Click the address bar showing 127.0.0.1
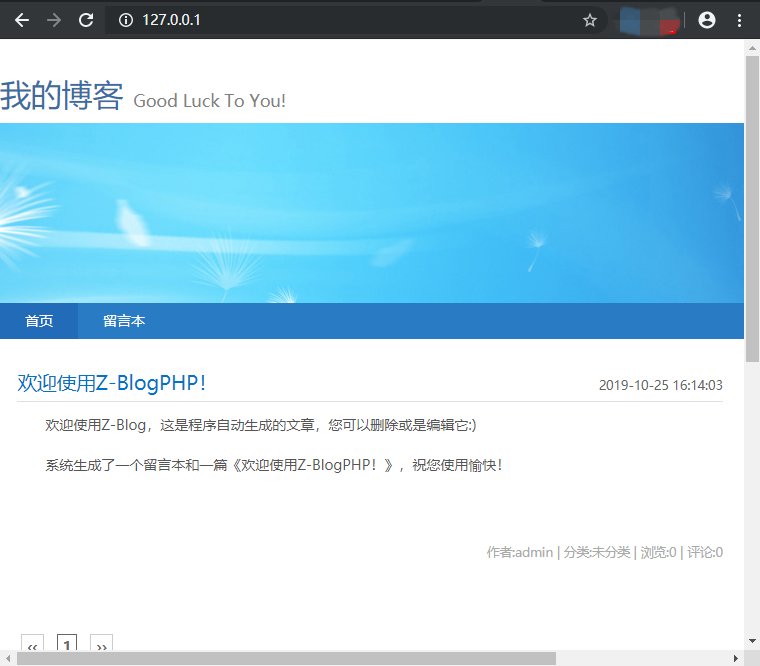760x666 pixels. (356, 20)
